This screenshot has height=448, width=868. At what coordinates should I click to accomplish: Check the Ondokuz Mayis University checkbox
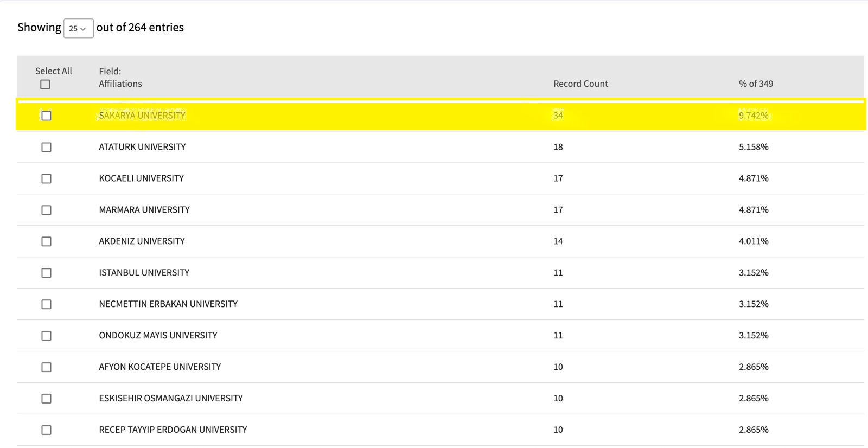tap(47, 336)
